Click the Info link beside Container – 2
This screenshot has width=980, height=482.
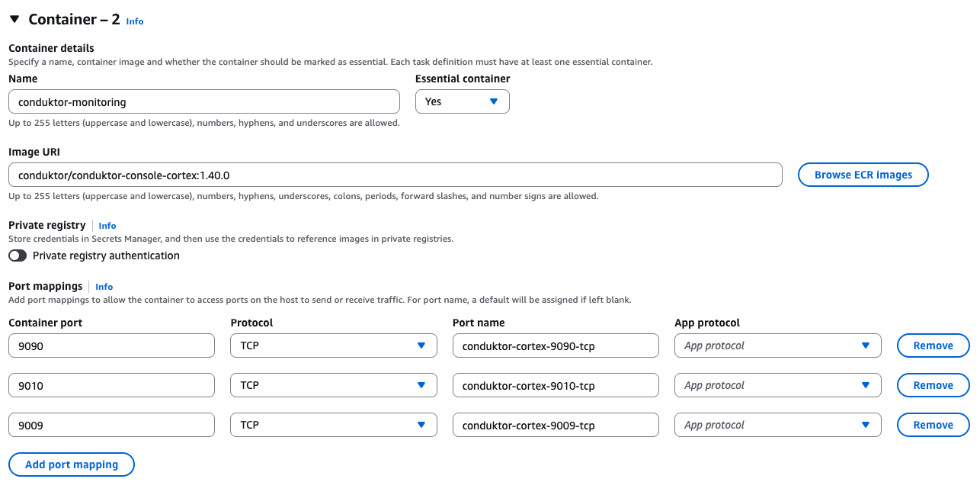pyautogui.click(x=134, y=21)
